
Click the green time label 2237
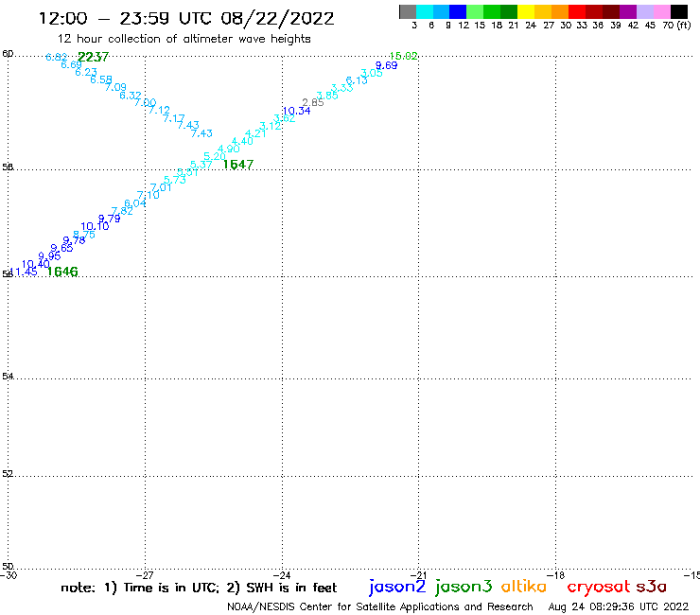[x=93, y=57]
